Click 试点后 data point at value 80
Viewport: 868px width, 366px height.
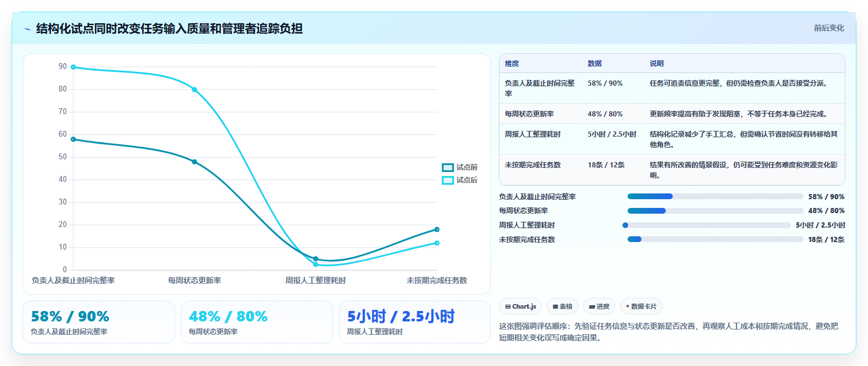point(194,90)
